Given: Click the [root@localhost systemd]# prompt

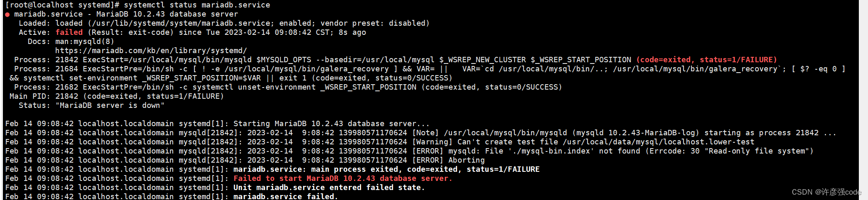Looking at the screenshot, I should (62, 5).
